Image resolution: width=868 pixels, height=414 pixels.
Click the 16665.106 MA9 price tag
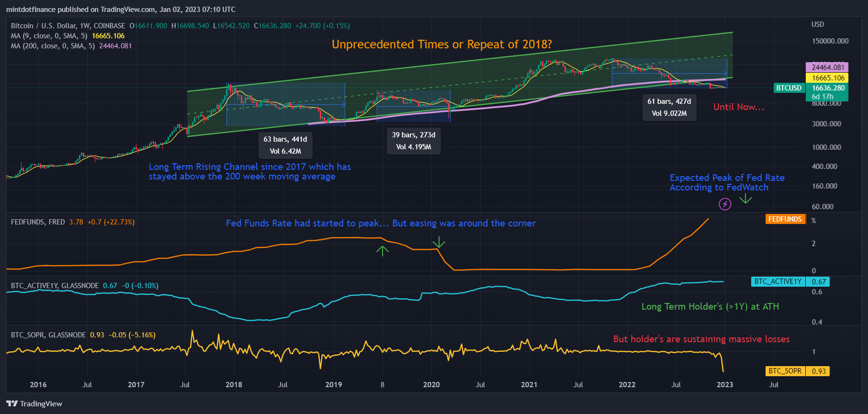827,78
